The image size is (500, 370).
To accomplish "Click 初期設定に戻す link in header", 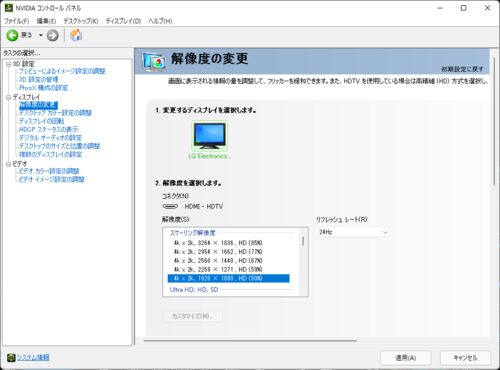I will point(462,69).
